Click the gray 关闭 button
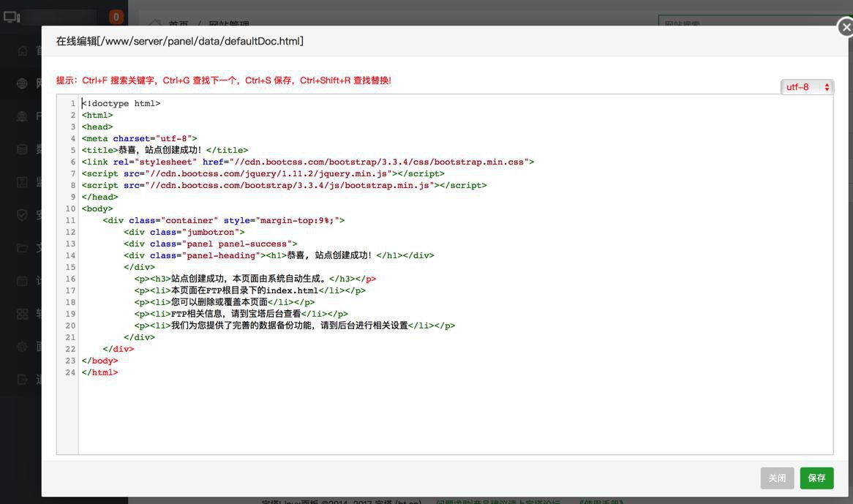Viewport: 853px width, 504px height. tap(777, 478)
